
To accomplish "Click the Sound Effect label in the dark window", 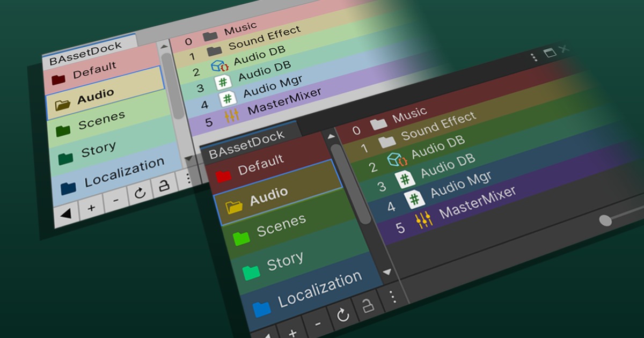I will coord(439,127).
